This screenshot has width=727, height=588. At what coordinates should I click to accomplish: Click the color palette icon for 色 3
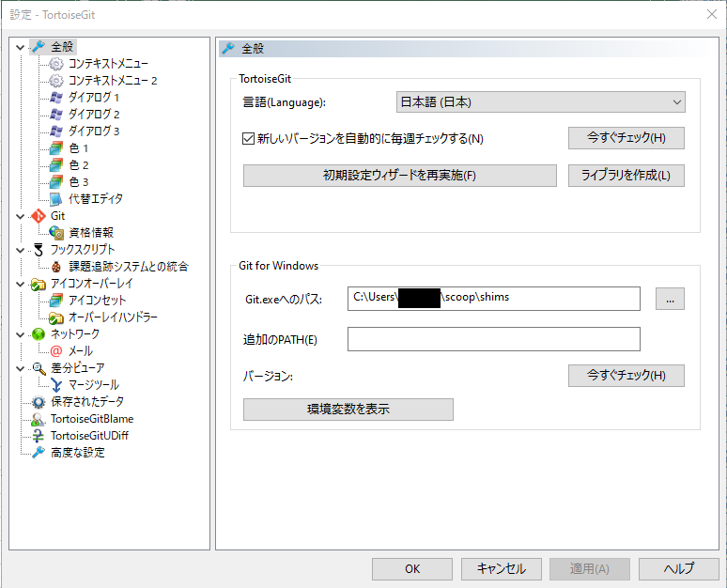[56, 182]
